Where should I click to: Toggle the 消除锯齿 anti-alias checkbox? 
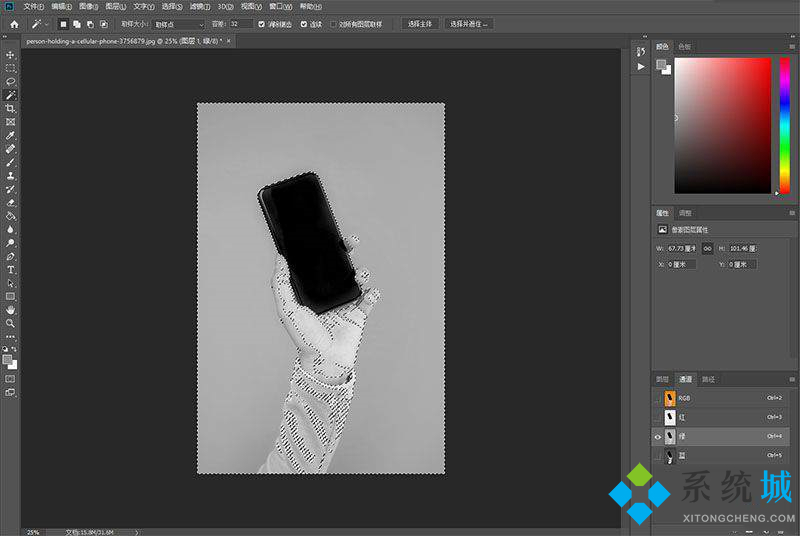click(x=262, y=23)
